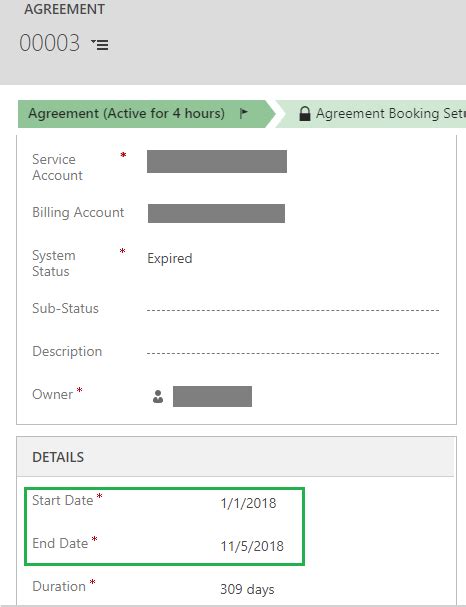The image size is (466, 607).
Task: Select the Sub-Status empty field
Action: 293,310
